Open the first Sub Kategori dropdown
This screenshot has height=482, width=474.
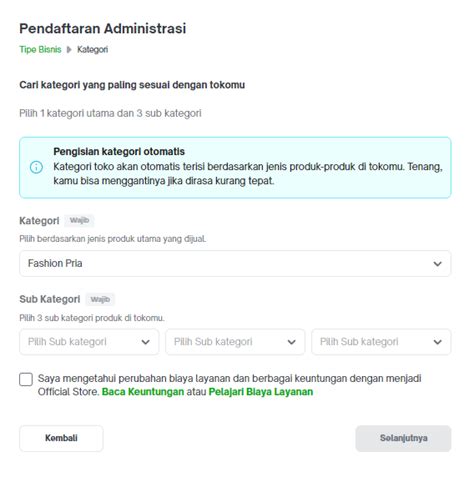[x=89, y=342]
